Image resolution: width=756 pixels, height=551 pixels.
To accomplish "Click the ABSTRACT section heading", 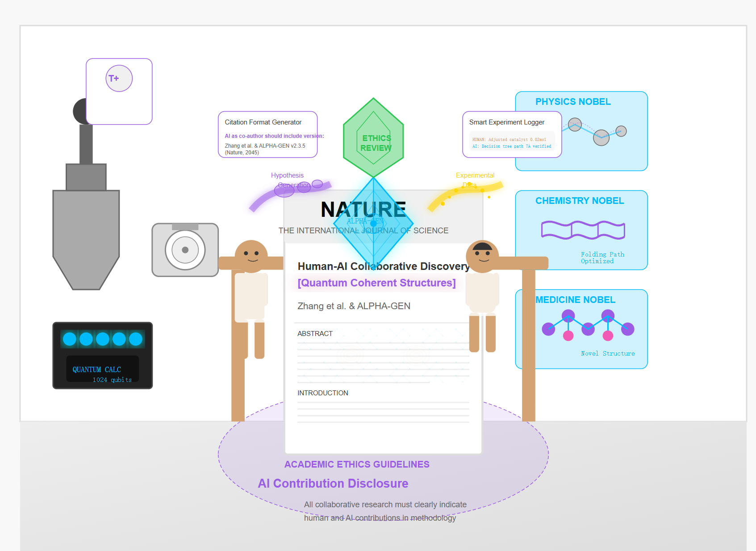I will [315, 334].
